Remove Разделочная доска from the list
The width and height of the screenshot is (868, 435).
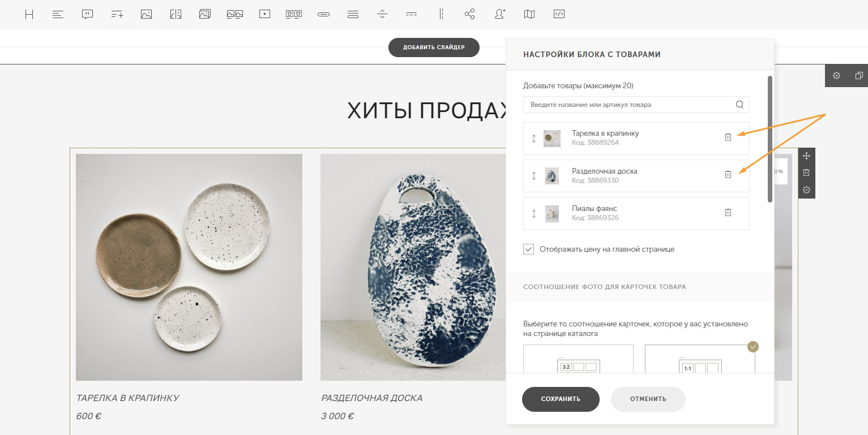(728, 175)
